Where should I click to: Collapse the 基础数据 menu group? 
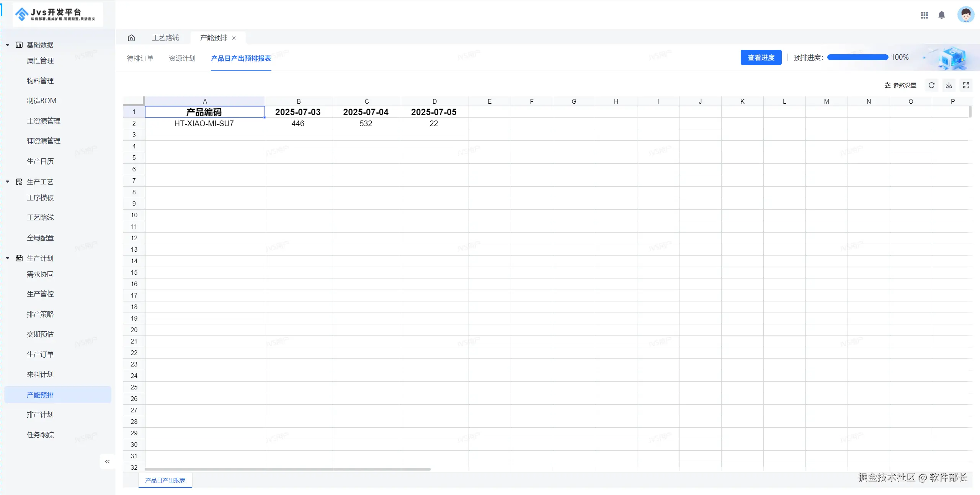point(8,45)
